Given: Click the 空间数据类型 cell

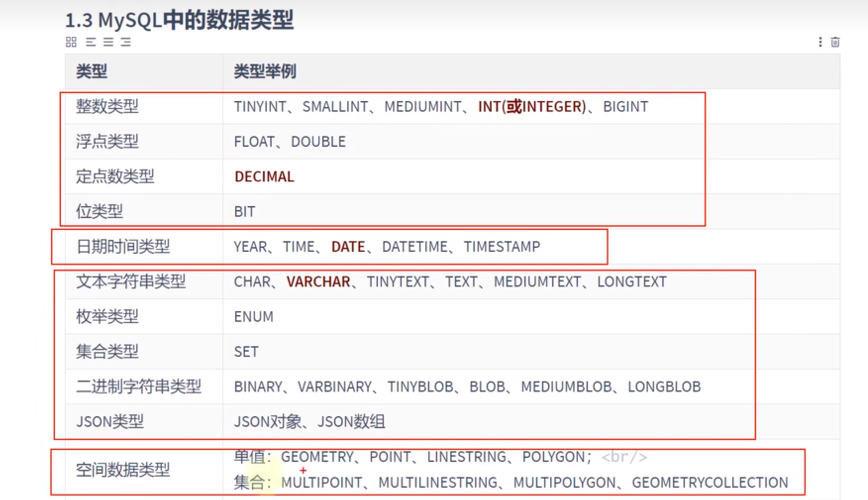Looking at the screenshot, I should [144, 469].
